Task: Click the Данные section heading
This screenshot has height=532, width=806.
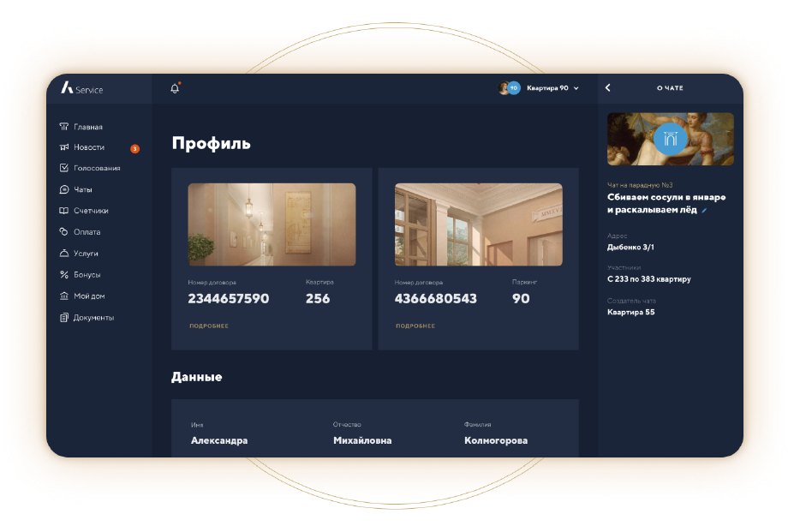Action: click(197, 377)
